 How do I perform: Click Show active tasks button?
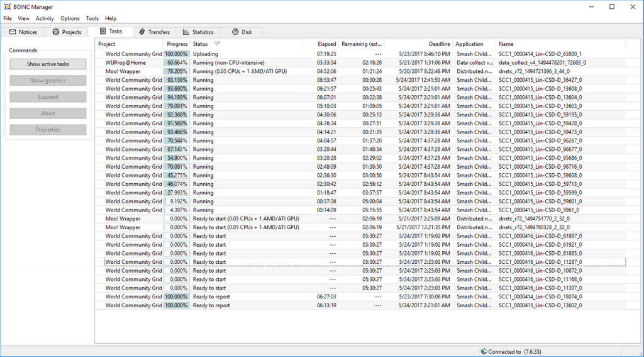click(x=48, y=64)
